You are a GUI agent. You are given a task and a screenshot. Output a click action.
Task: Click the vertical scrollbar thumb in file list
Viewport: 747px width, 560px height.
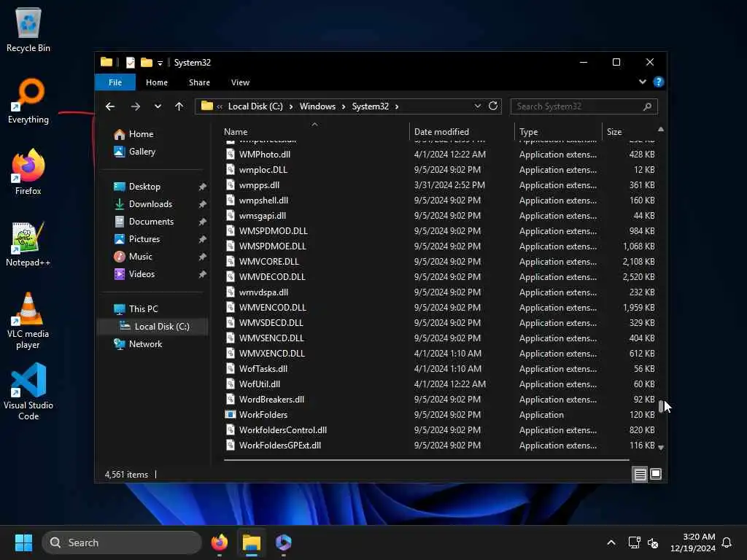click(x=661, y=405)
